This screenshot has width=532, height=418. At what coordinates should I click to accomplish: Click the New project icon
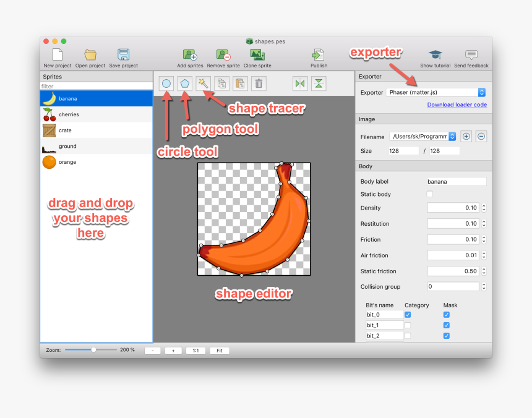58,54
